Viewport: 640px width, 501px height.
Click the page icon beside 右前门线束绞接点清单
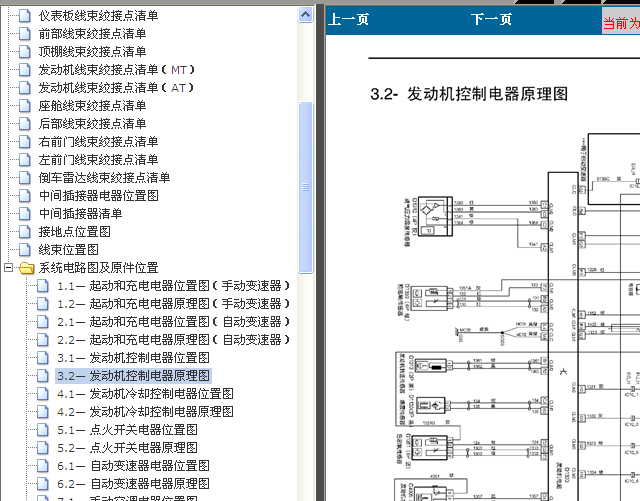click(x=24, y=142)
